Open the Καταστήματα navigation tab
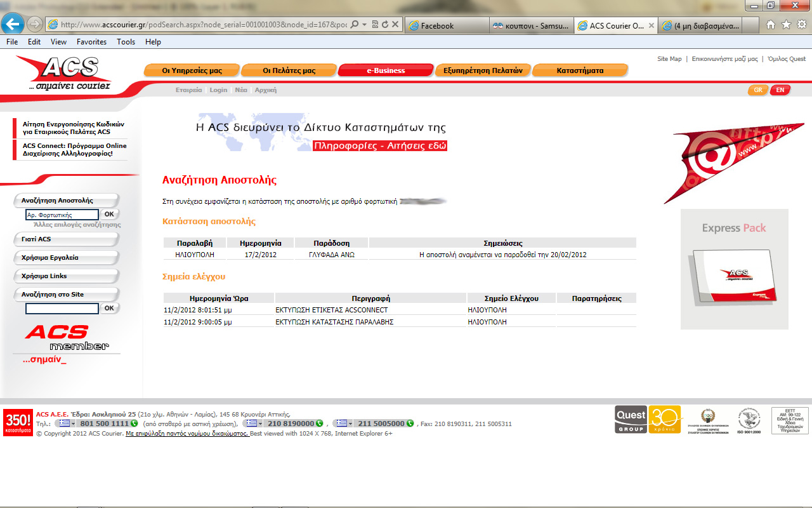812x508 pixels. coord(580,70)
